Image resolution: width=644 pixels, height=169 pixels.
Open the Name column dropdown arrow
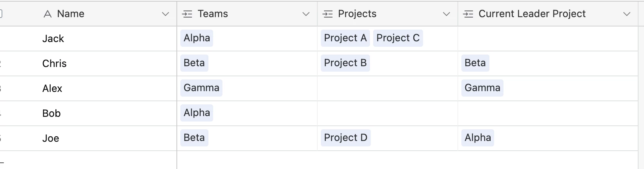(165, 14)
